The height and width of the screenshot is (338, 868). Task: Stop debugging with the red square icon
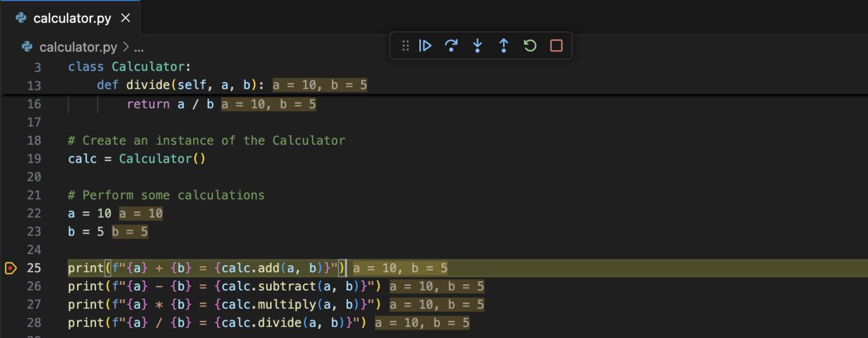[x=555, y=46]
